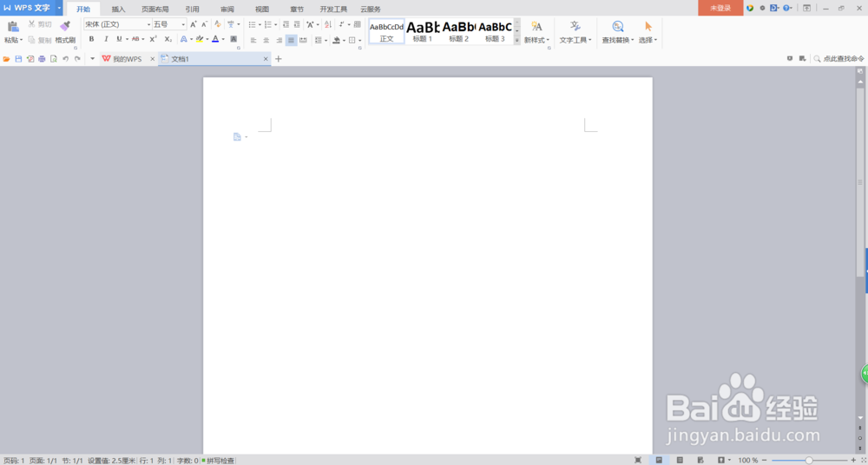Viewport: 868px width, 465px height.
Task: Switch to the 我的WPS document tab
Action: (x=128, y=59)
